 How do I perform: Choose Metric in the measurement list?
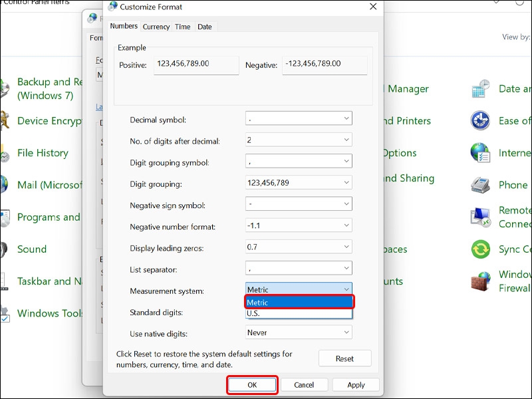[x=299, y=303]
